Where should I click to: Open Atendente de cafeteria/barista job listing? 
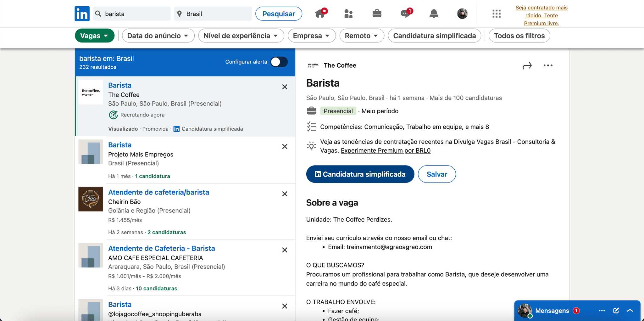pos(158,192)
